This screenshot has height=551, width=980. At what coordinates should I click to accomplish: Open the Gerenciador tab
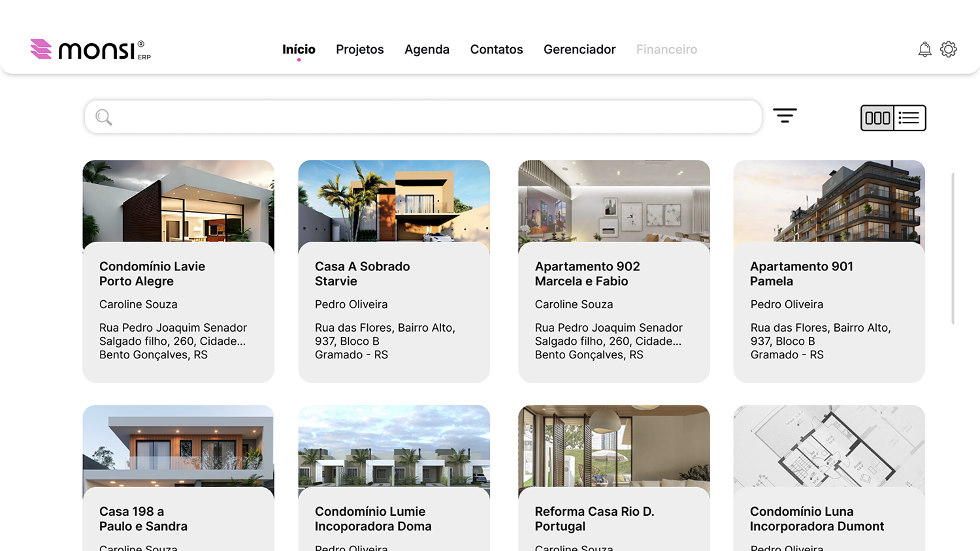580,50
